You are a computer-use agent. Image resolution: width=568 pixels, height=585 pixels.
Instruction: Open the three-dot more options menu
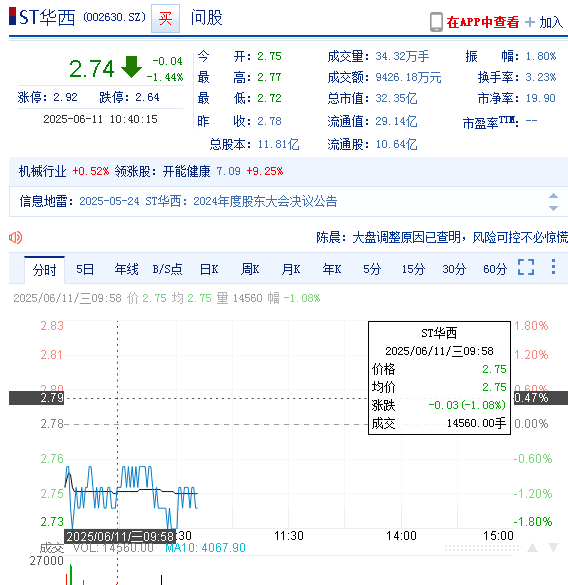[x=553, y=267]
